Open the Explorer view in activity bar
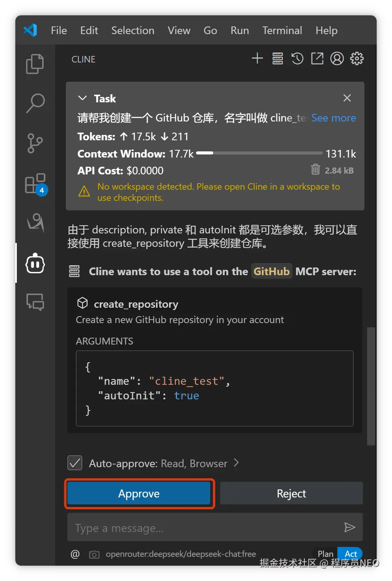392x581 pixels. pos(35,64)
